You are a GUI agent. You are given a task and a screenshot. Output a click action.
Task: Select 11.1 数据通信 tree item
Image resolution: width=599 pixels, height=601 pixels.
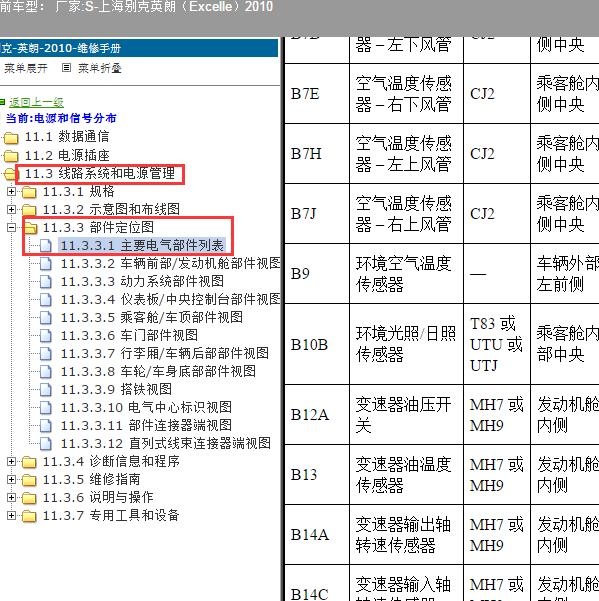click(67, 136)
